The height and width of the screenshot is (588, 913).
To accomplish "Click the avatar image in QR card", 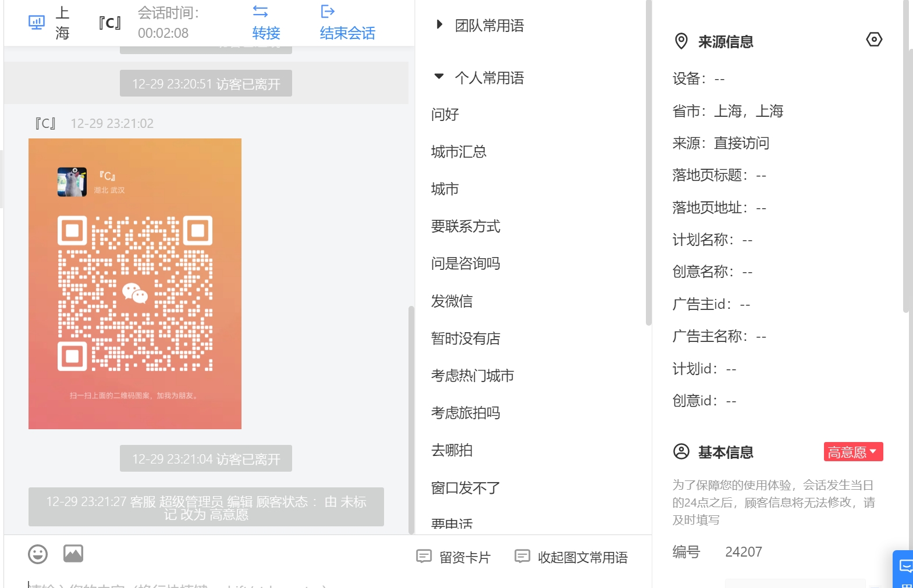I will click(72, 182).
